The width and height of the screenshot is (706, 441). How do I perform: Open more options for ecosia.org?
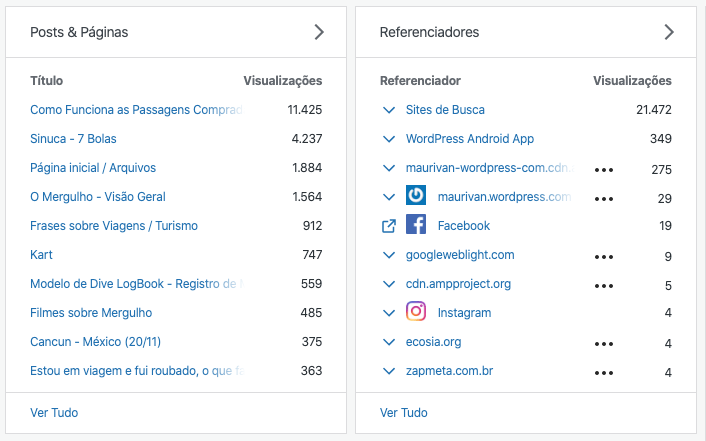tap(603, 344)
